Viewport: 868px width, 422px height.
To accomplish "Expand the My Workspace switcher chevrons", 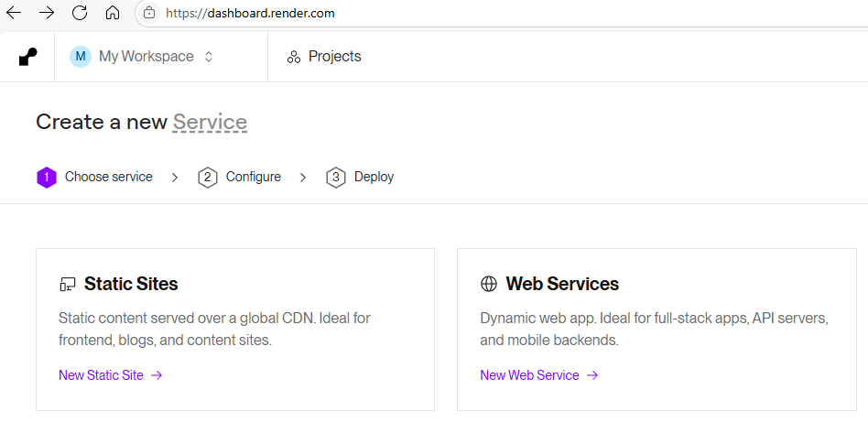I will coord(209,57).
